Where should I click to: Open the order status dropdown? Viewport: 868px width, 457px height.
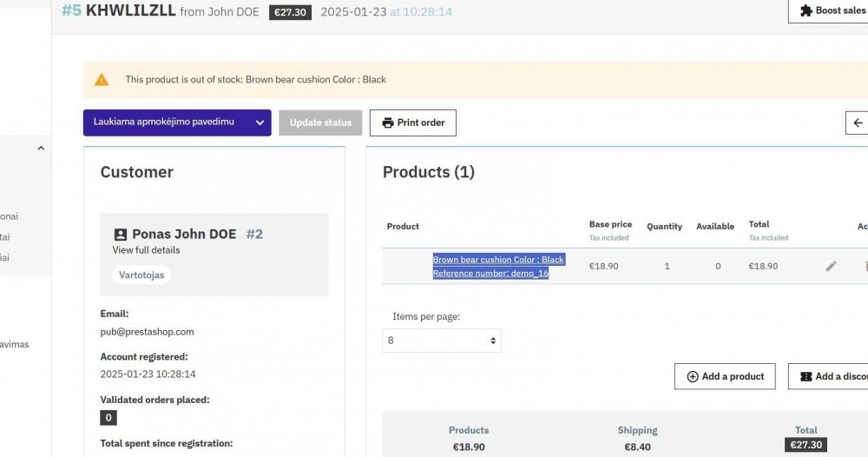tap(177, 123)
